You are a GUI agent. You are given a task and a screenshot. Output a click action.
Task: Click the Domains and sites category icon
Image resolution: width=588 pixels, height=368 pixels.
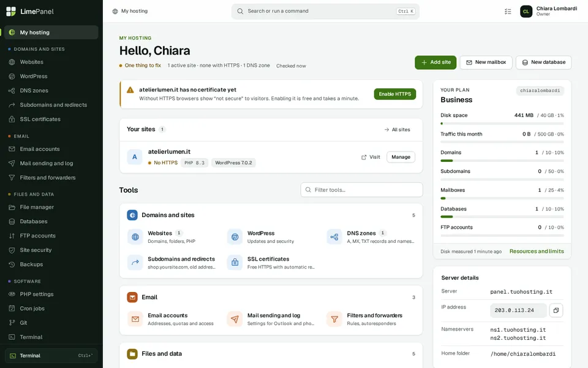tap(132, 215)
